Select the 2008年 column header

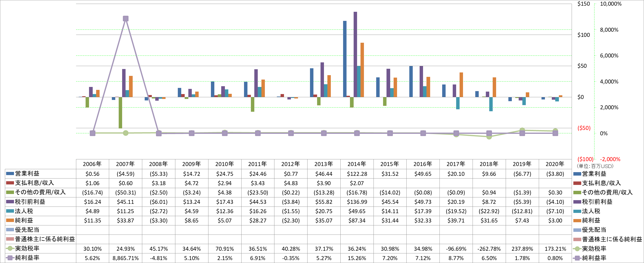158,164
